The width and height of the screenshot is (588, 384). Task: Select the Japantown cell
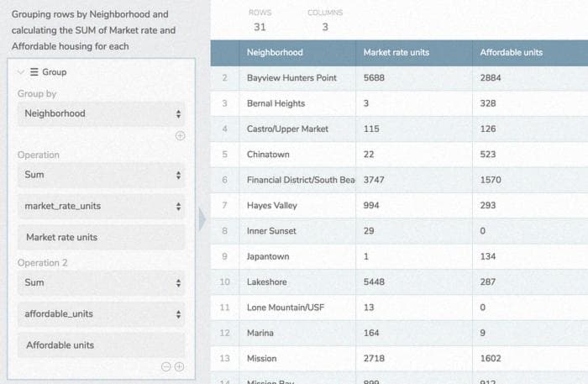pos(297,256)
